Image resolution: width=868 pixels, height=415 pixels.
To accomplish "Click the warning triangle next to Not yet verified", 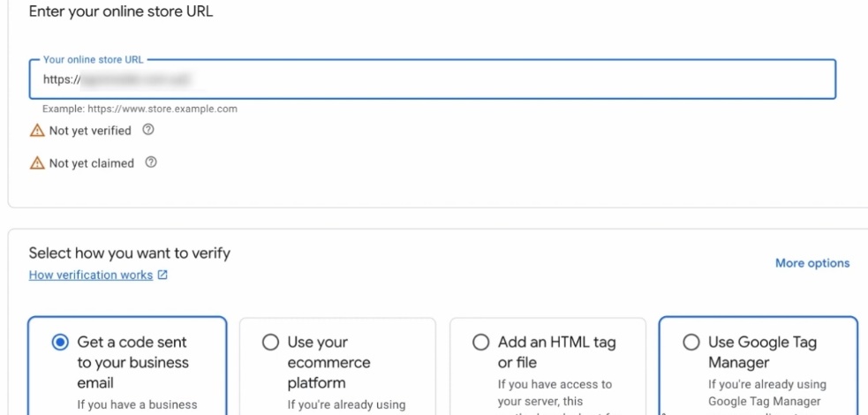I will [37, 131].
